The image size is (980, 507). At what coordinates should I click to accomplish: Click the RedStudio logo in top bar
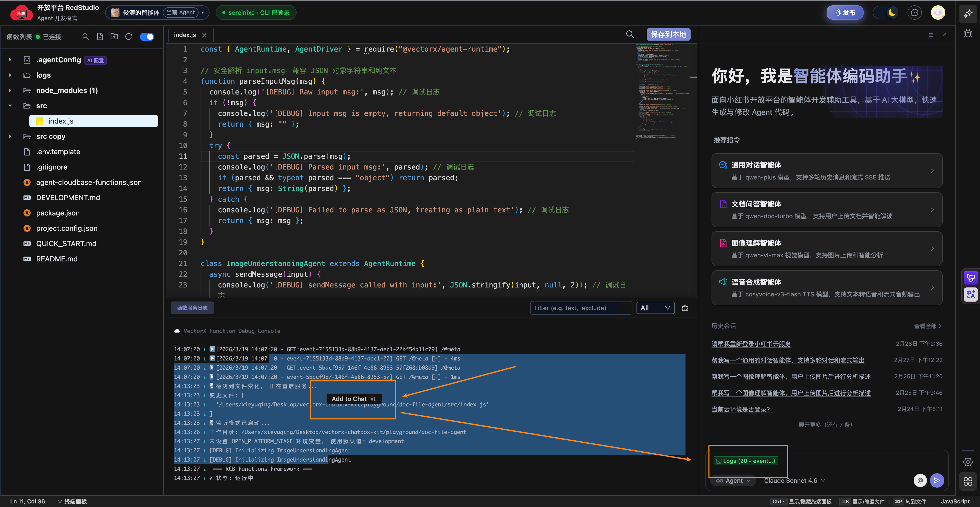[x=21, y=13]
